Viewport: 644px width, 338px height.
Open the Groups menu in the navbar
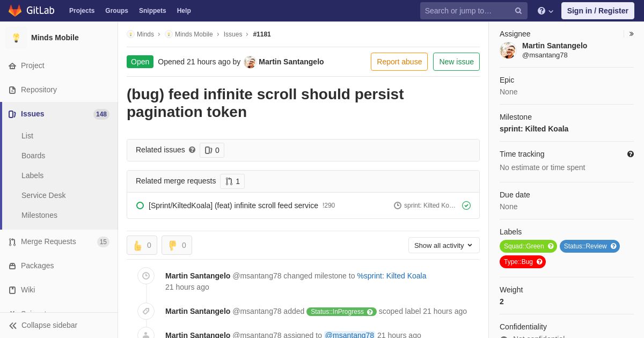tap(116, 11)
